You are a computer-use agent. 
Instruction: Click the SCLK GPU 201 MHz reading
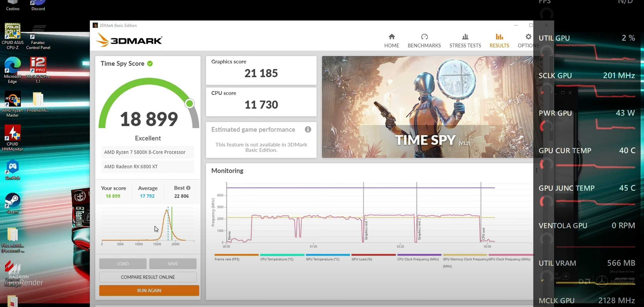(x=587, y=75)
